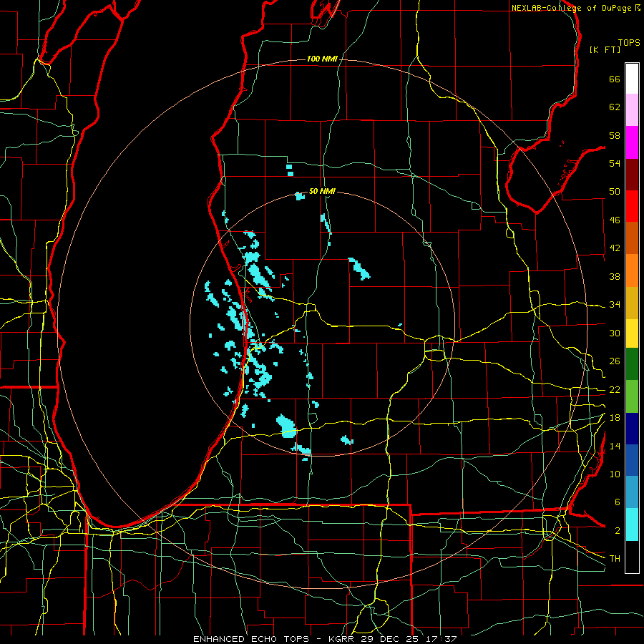Click the black TH threshold legend block

[632, 557]
